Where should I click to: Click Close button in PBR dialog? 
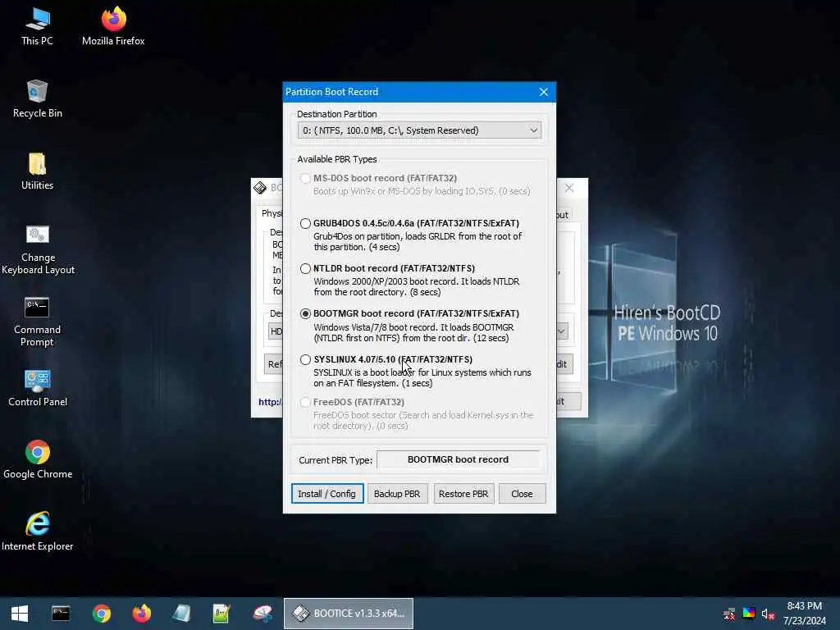click(522, 493)
